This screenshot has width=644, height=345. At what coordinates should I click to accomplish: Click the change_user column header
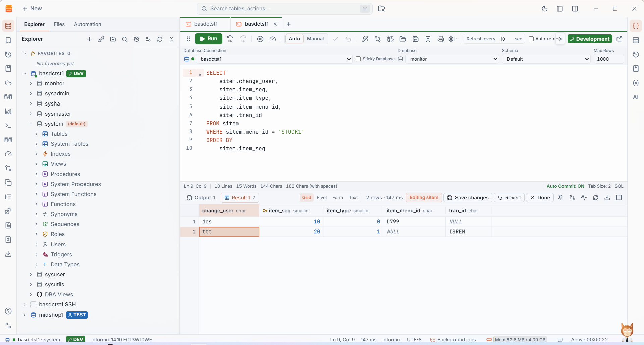(229, 211)
